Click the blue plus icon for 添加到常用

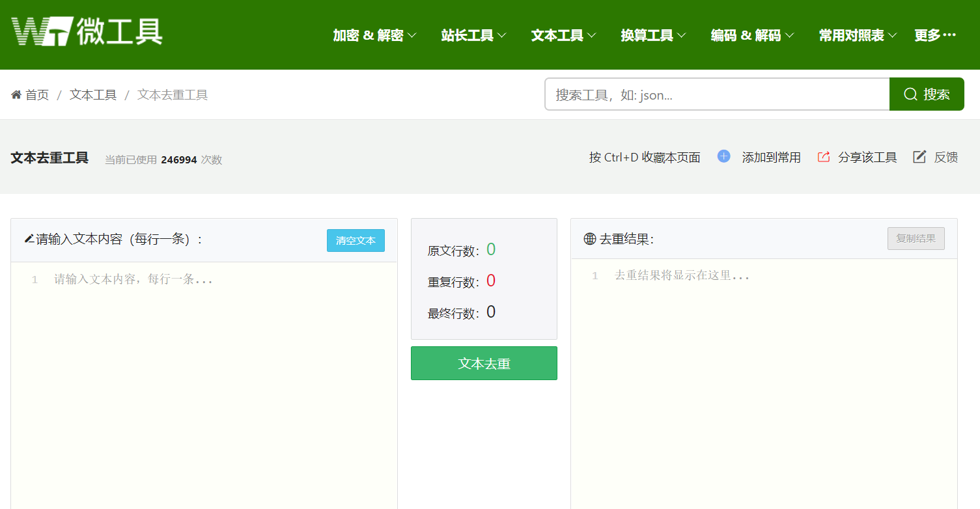(723, 156)
